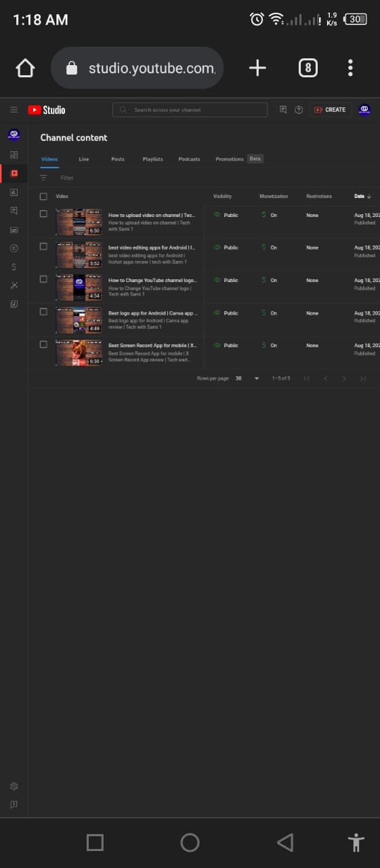This screenshot has height=868, width=380.
Task: Tap Android home circle button
Action: pyautogui.click(x=190, y=842)
